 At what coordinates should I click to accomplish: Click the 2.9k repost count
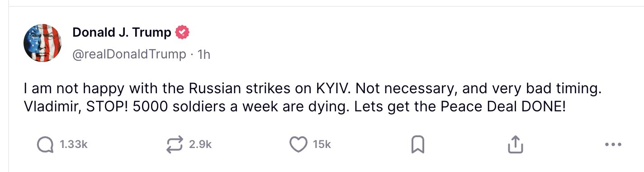[200, 145]
